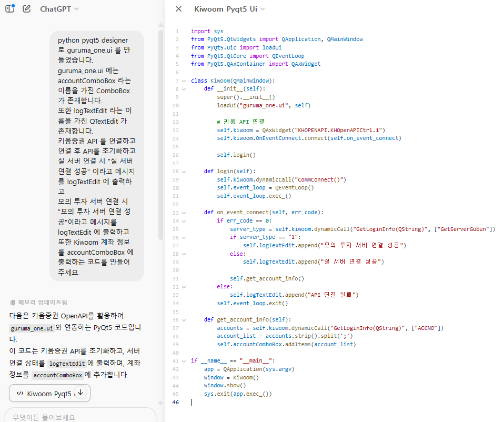Click the guruma_one.ui inline code in reply
This screenshot has height=422, width=504.
[32, 328]
